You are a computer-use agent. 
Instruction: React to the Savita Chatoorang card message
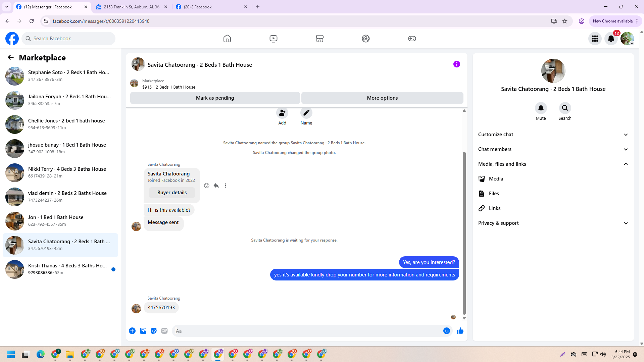[x=207, y=186]
